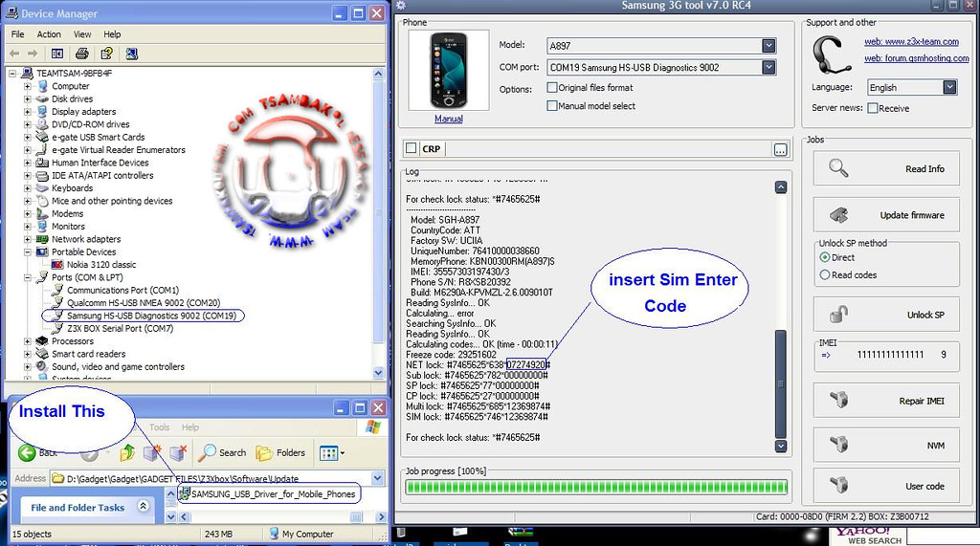Screen dimensions: 980x546
Task: Open the Explorer Address bar dropdown
Action: pyautogui.click(x=377, y=478)
